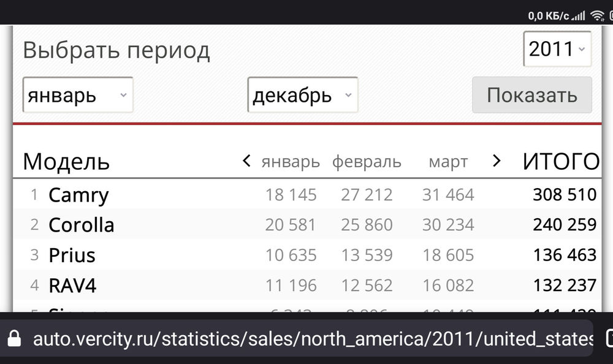This screenshot has height=364, width=613.
Task: Expand the декабрь end month dropdown
Action: pos(302,95)
